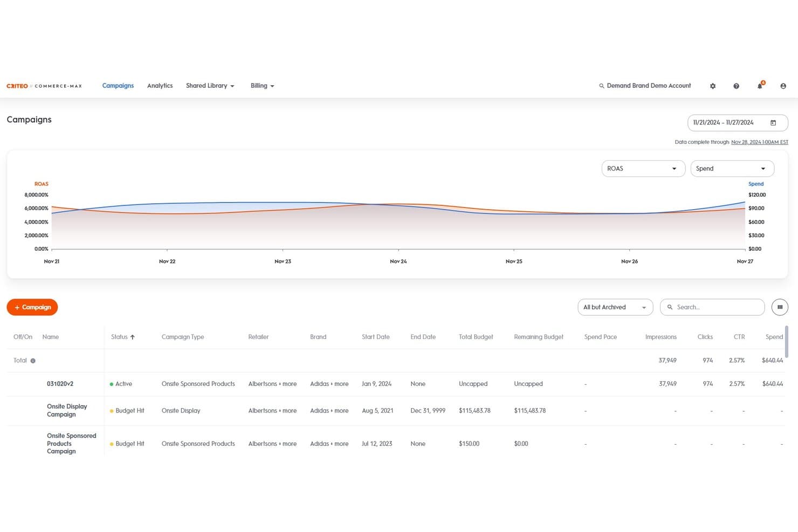
Task: Click the info icon beside Total
Action: click(33, 361)
